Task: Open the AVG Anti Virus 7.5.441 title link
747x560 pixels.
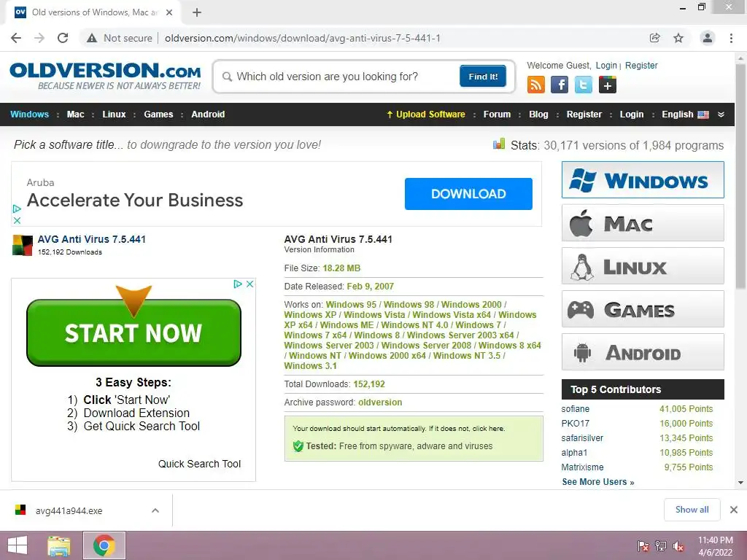Action: point(92,239)
